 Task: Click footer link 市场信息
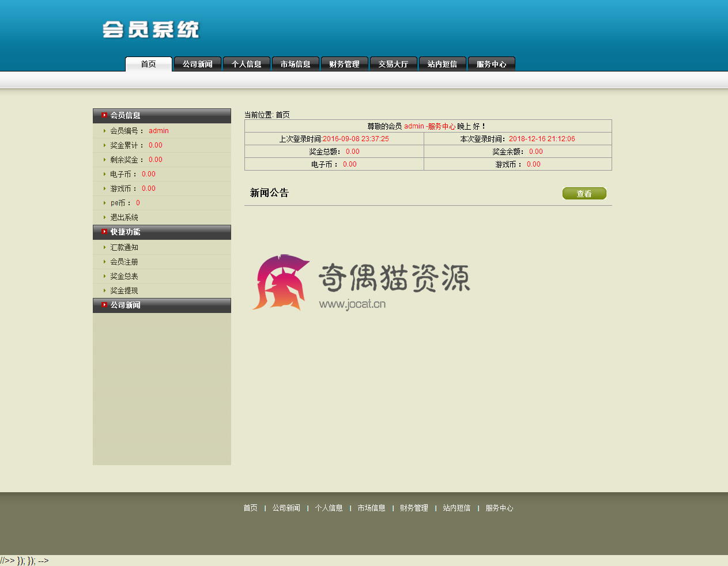372,508
